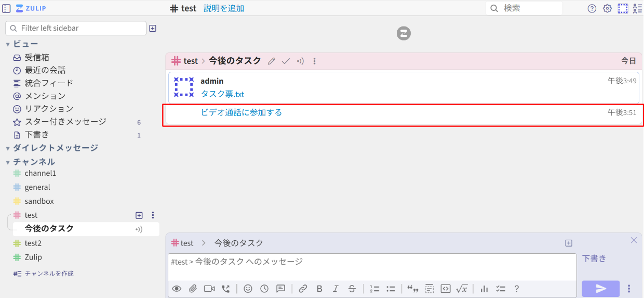The height and width of the screenshot is (298, 644).
Task: Open the タスク票.txt attachment link
Action: (222, 94)
